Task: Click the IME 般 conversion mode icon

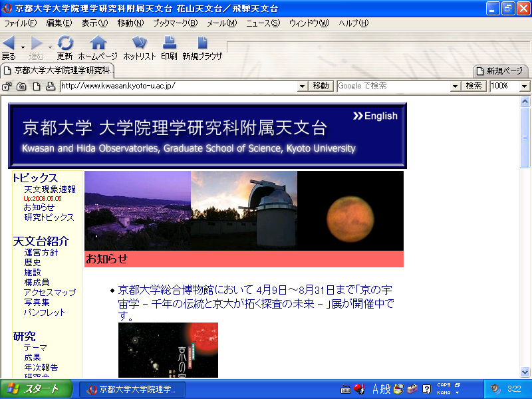Action: coord(386,389)
